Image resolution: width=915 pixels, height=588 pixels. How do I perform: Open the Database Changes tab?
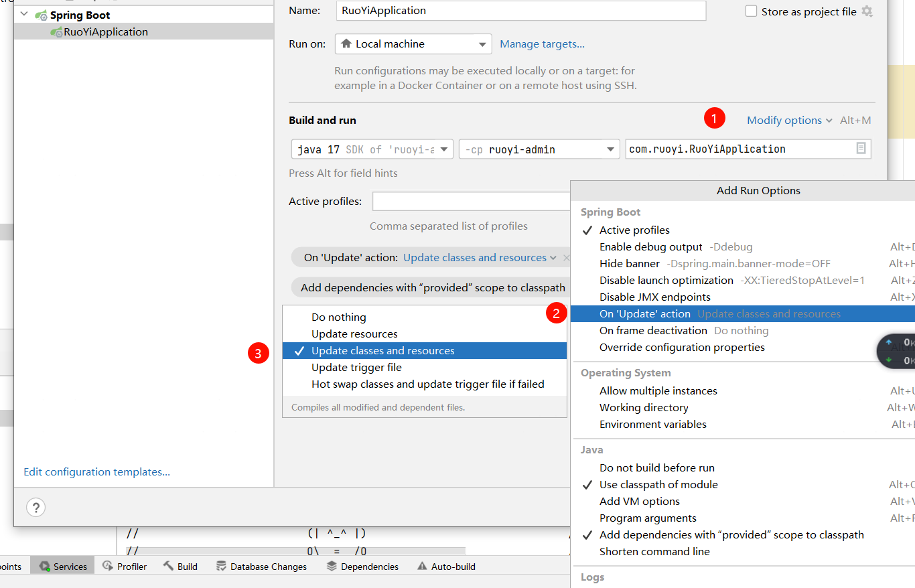click(261, 567)
